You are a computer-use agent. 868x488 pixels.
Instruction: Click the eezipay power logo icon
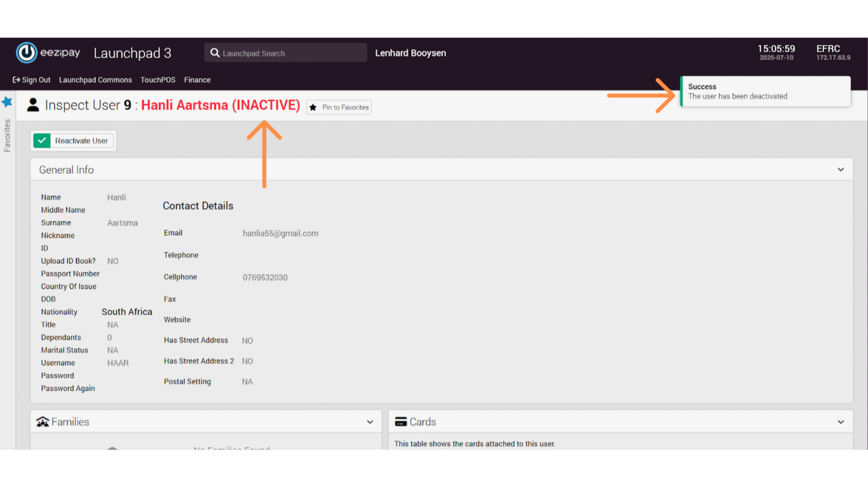pyautogui.click(x=26, y=53)
